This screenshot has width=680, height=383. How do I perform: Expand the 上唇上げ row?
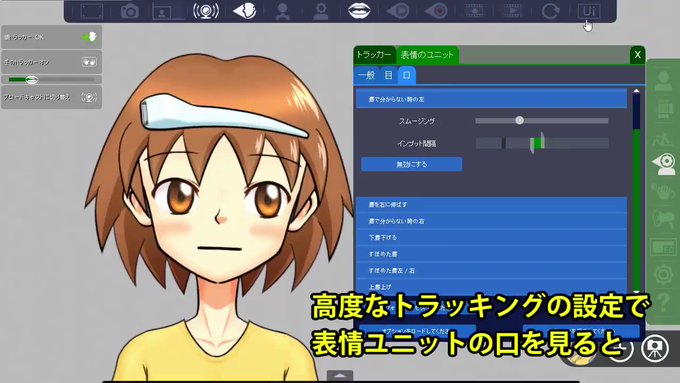pyautogui.click(x=491, y=287)
